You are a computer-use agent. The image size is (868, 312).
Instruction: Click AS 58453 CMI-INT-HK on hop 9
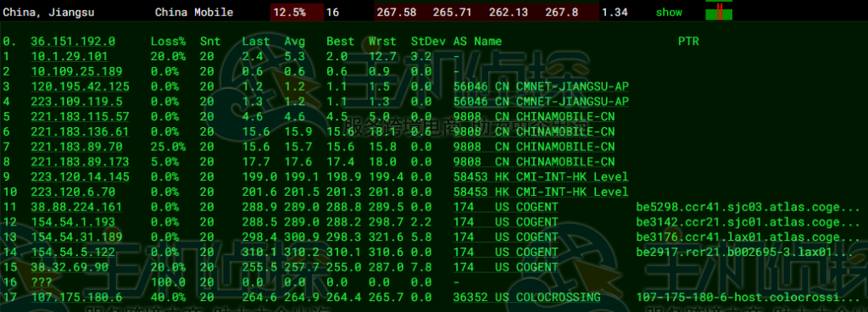pyautogui.click(x=541, y=177)
